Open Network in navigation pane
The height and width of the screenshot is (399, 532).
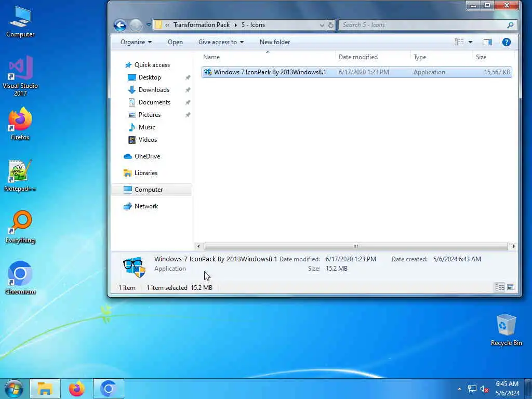pos(146,206)
